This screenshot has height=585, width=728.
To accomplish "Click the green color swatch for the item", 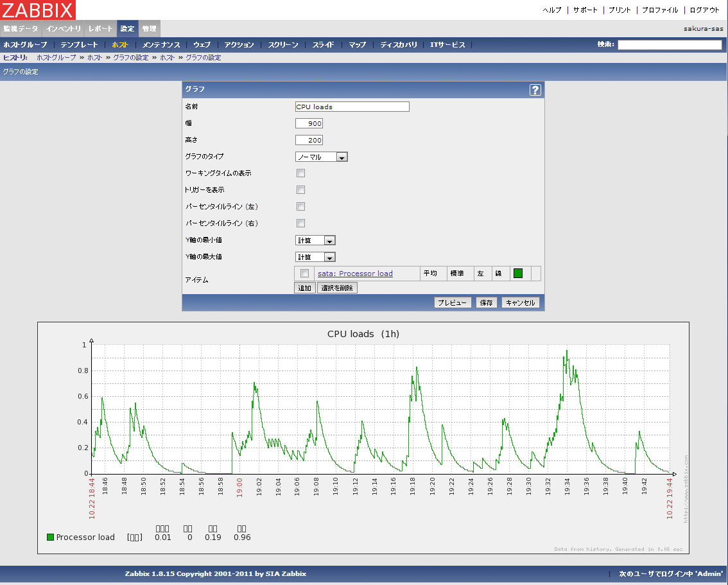I will 518,274.
